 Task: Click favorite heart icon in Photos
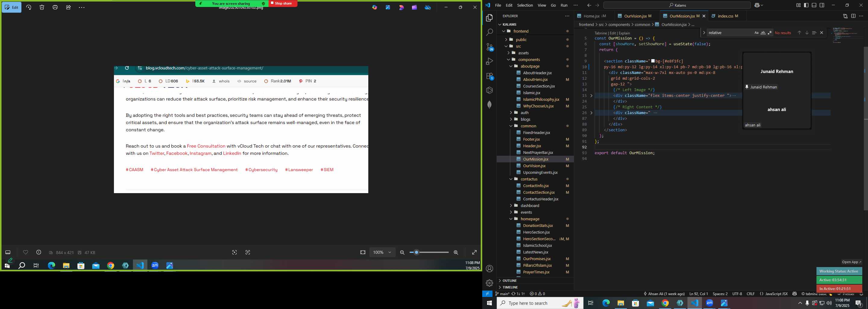(26, 252)
